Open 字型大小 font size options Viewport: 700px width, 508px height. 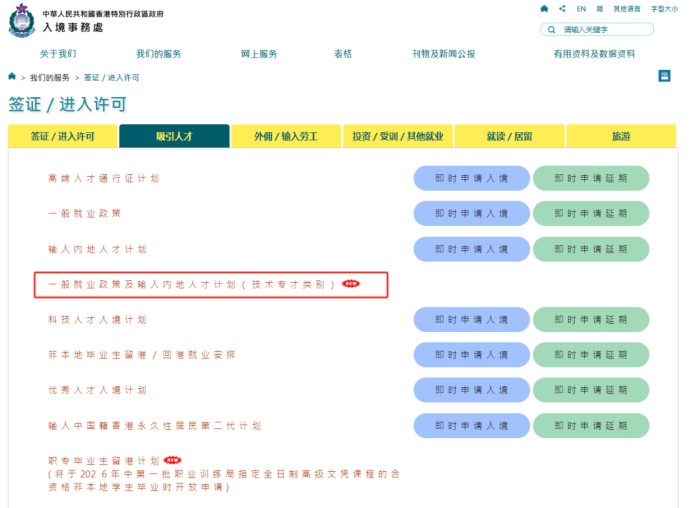[664, 8]
